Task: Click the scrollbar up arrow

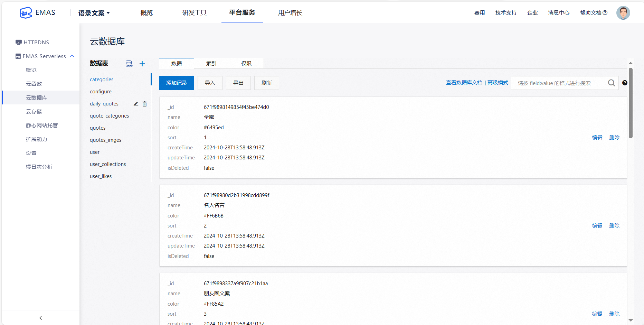Action: pos(631,63)
